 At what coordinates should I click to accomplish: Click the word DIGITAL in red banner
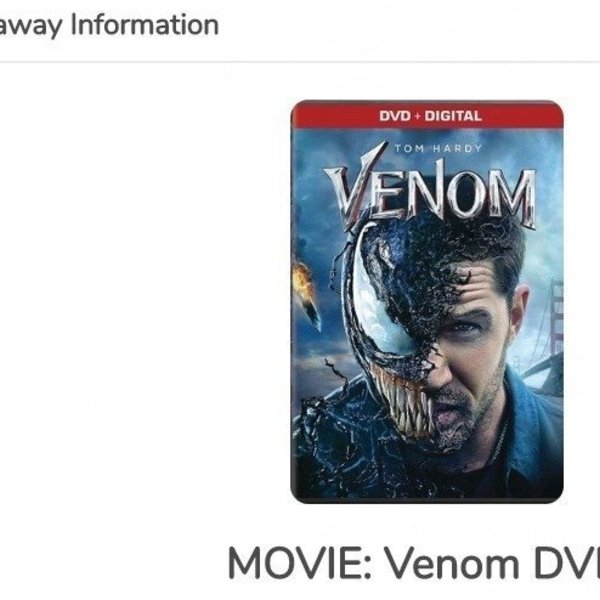point(453,116)
